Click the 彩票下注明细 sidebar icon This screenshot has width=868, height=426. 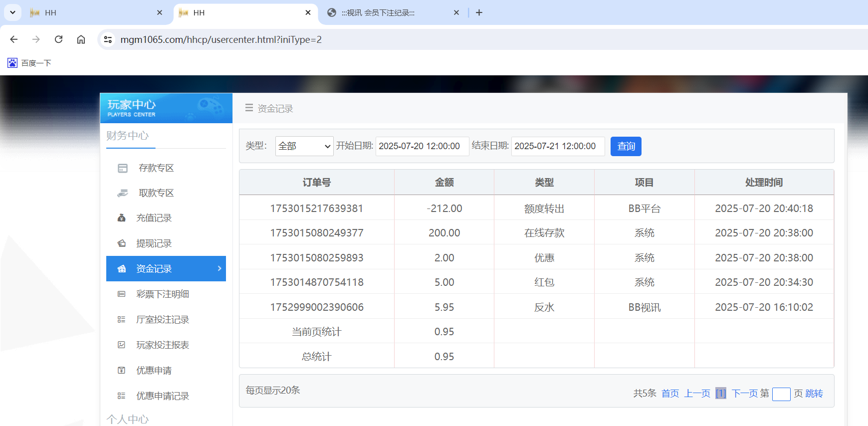(x=121, y=294)
